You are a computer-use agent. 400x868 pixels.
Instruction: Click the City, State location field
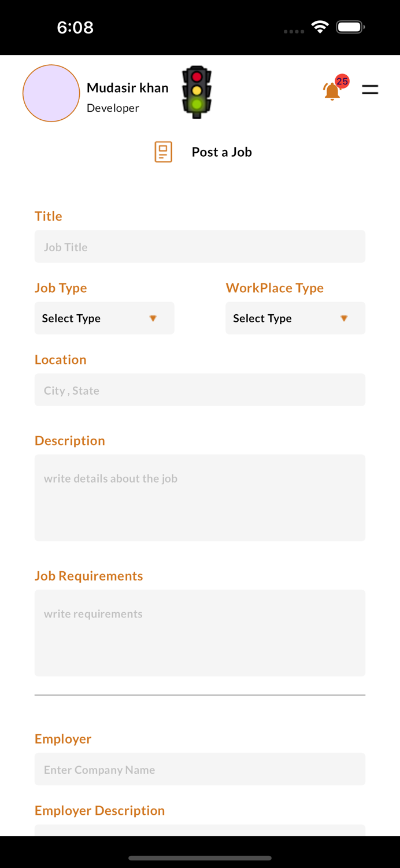coord(200,389)
